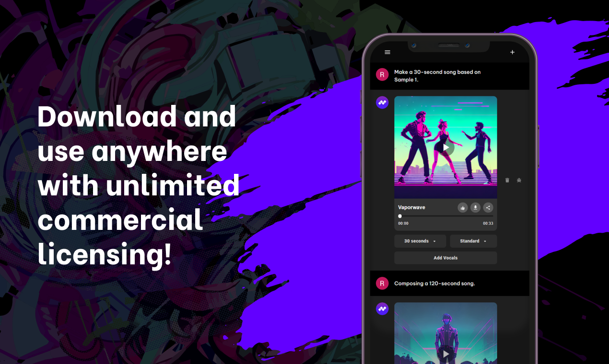Image resolution: width=609 pixels, height=364 pixels.
Task: Click the app logo avatar beside the second song card
Action: point(382,309)
